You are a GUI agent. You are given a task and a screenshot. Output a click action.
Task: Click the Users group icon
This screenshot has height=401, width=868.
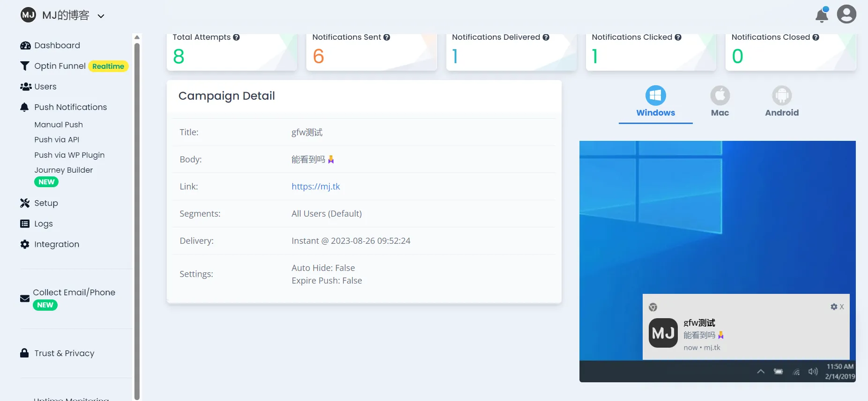coord(26,87)
